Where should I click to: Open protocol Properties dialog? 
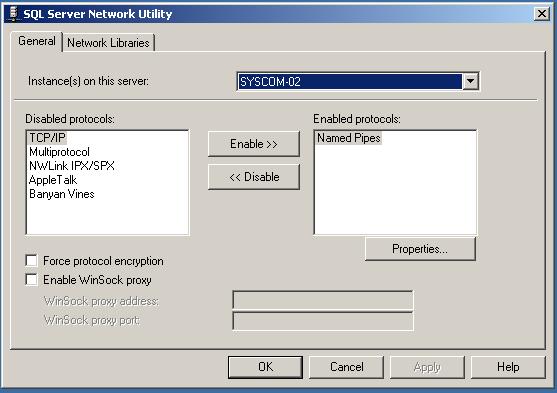click(x=420, y=249)
